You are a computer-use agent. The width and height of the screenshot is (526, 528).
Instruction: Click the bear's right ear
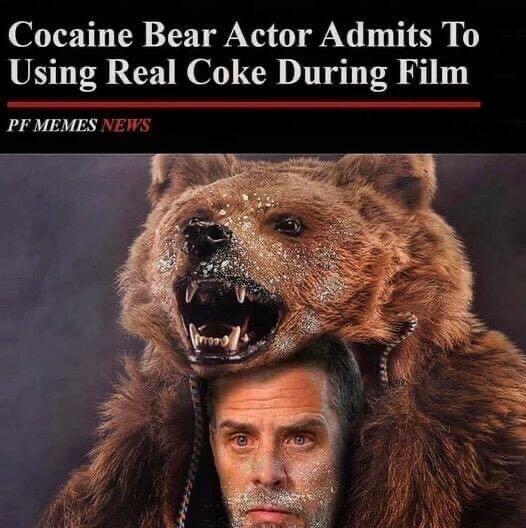(387, 180)
